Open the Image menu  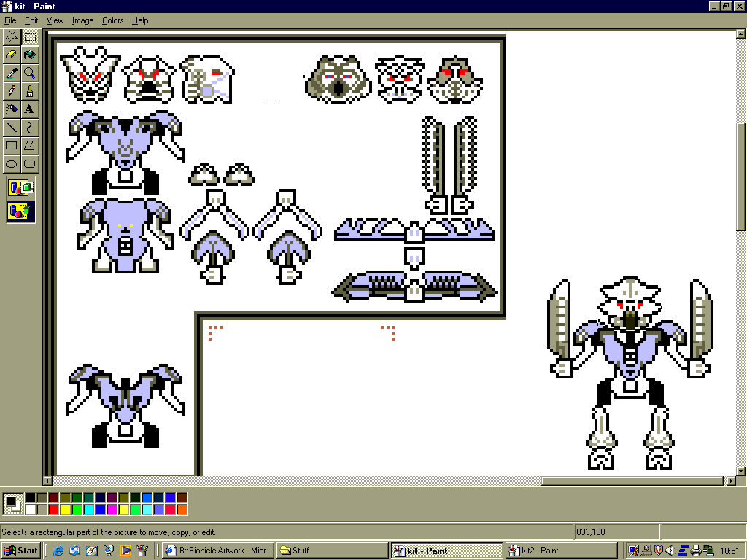(82, 20)
